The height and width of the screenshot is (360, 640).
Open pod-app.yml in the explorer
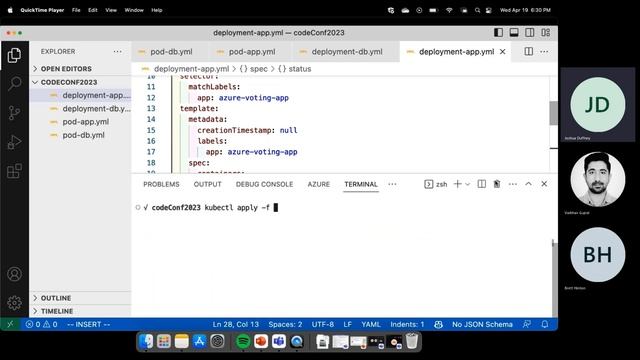click(x=80, y=122)
